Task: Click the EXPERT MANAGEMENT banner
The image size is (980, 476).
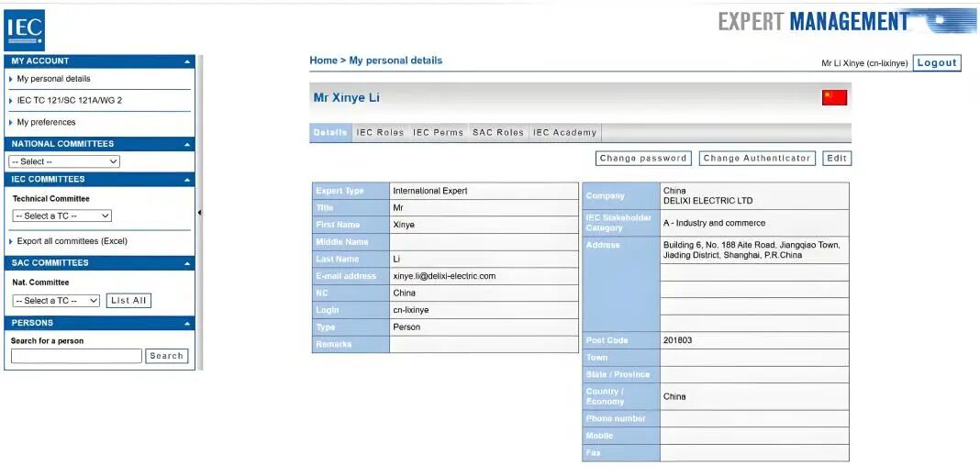Action: pyautogui.click(x=847, y=20)
